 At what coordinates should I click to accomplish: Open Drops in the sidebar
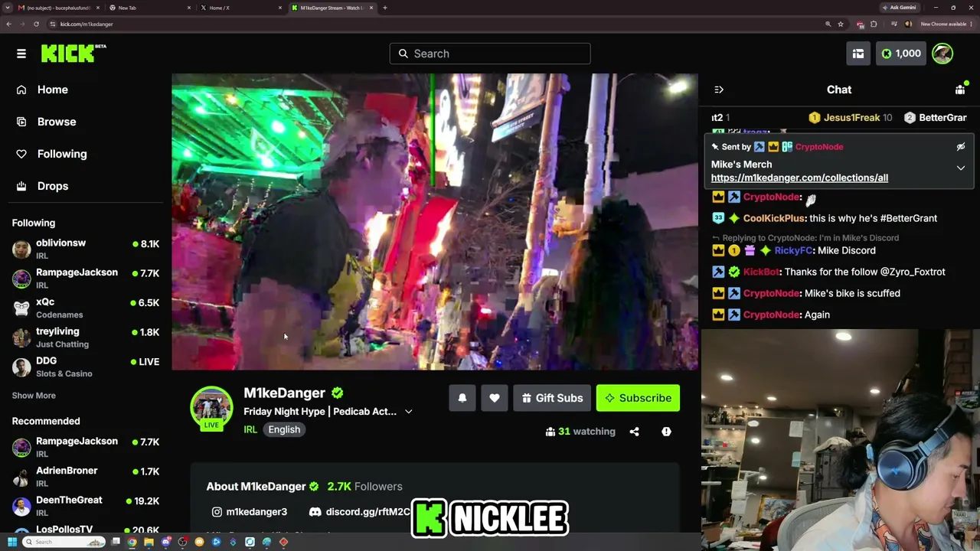[x=53, y=186]
